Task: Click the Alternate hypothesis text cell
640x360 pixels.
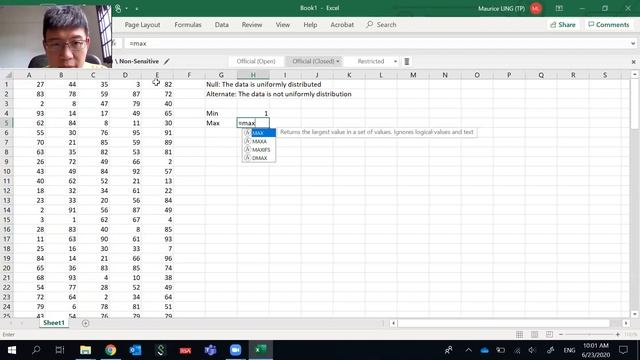Action: 279,94
